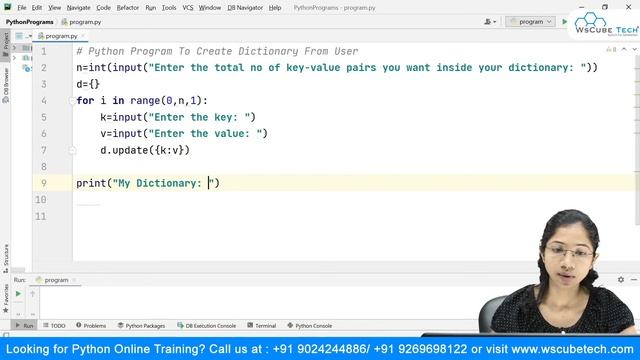Run program with toolbar green arrow
The width and height of the screenshot is (640, 360).
click(x=565, y=22)
